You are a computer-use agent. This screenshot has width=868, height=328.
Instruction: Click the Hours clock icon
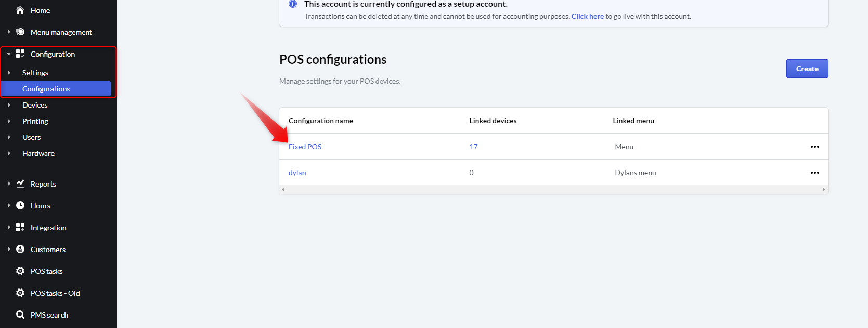(20, 205)
